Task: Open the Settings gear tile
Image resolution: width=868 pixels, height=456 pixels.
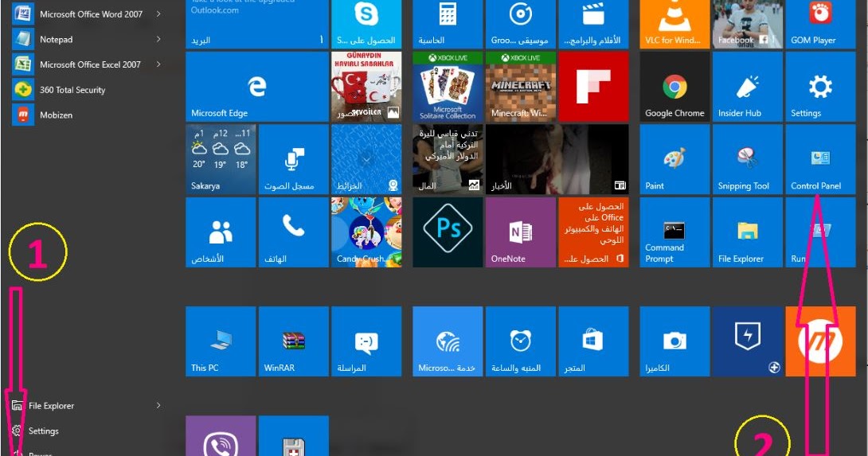Action: [x=820, y=87]
